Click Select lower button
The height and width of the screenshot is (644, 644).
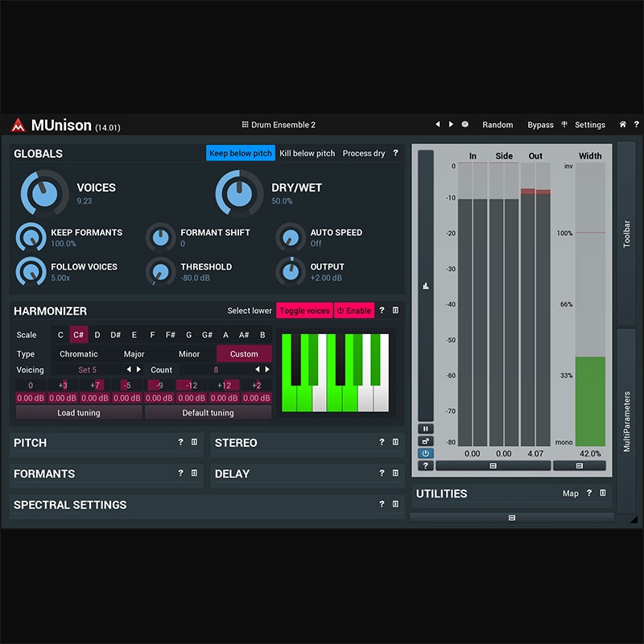(x=250, y=311)
